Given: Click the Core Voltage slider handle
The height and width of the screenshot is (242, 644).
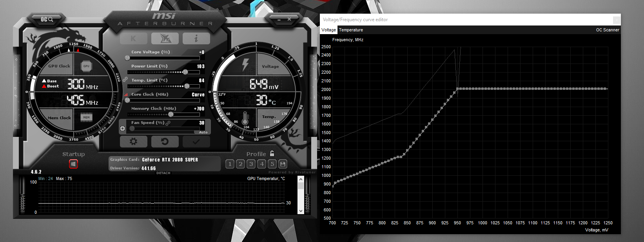Looking at the screenshot, I should 127,58.
